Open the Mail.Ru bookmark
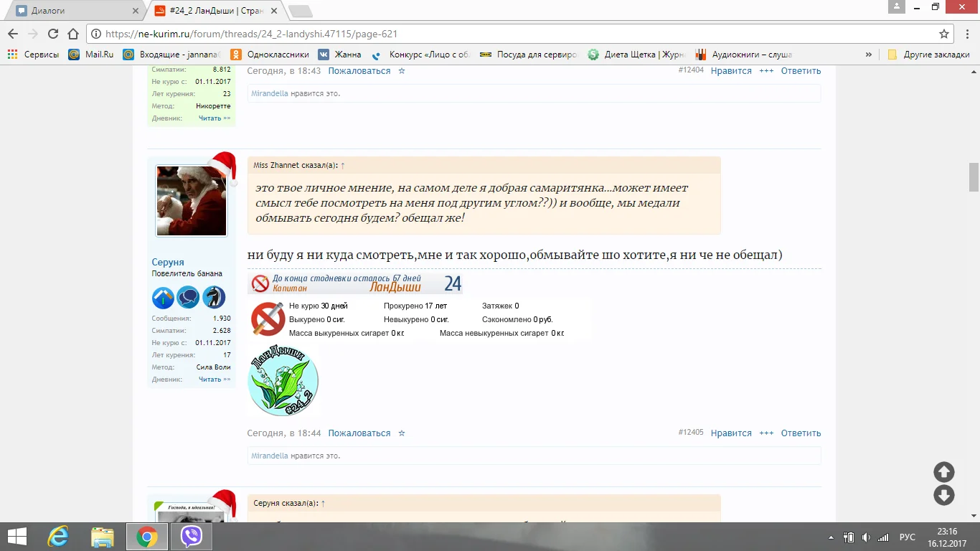The image size is (980, 551). [91, 55]
